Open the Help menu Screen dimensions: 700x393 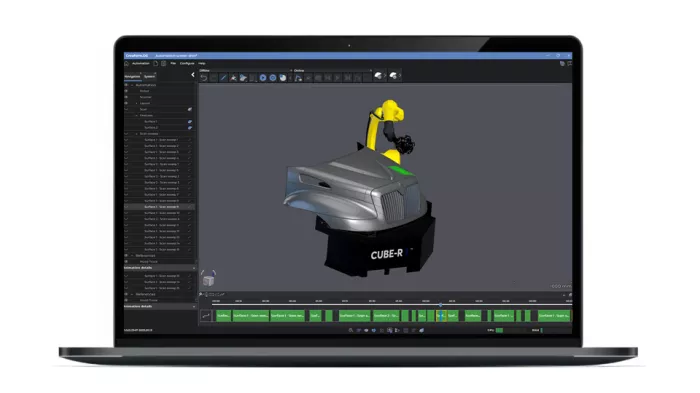click(202, 63)
